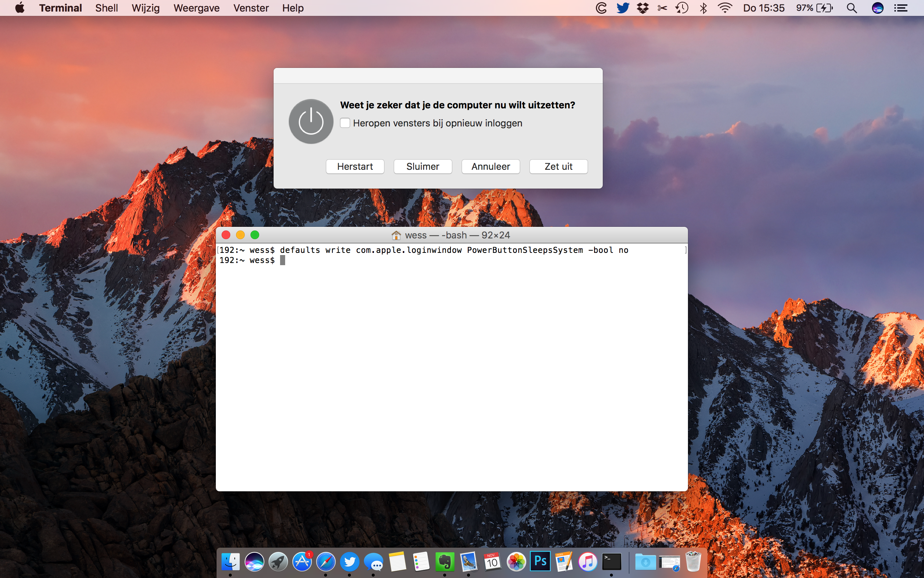Open Launchpad rocket icon in Dock
924x578 pixels.
(278, 562)
